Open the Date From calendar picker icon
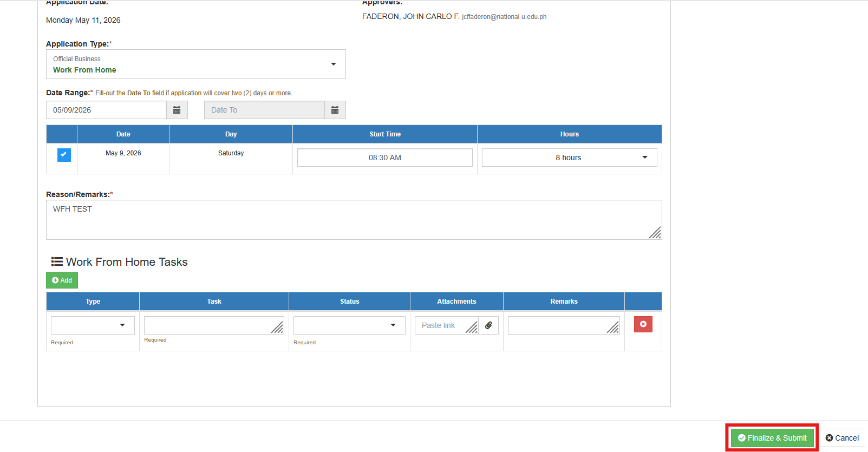 click(x=177, y=110)
